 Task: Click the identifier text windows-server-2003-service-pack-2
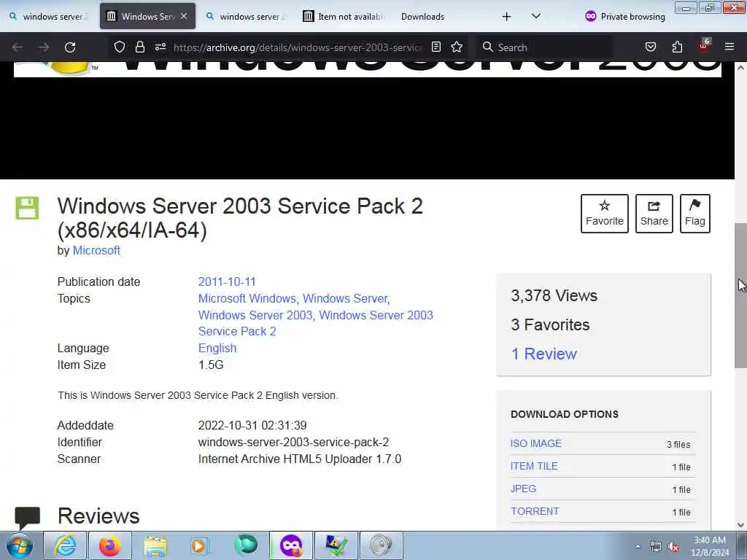point(293,443)
